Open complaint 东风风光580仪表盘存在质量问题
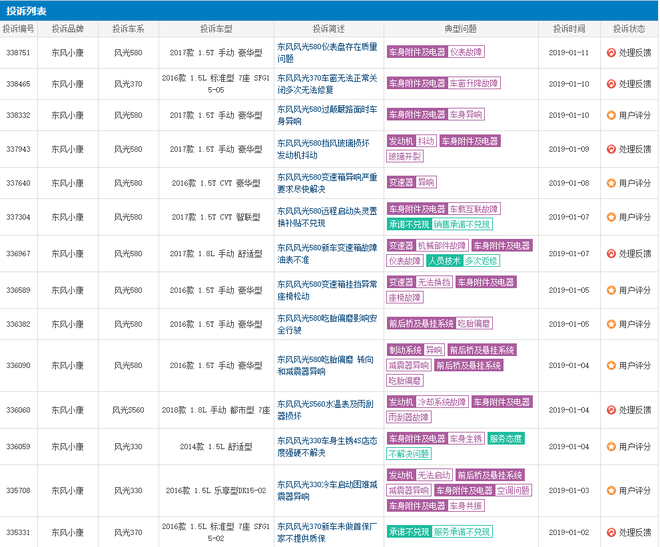 327,53
